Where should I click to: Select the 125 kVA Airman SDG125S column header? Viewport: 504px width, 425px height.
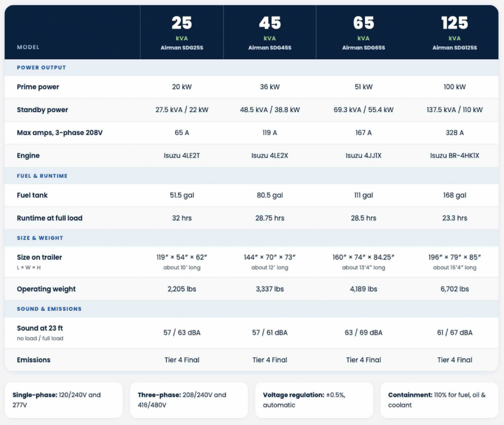454,32
